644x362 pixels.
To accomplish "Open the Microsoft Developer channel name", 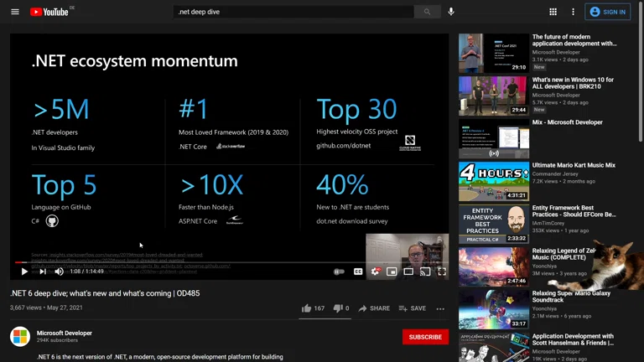I will click(x=65, y=333).
